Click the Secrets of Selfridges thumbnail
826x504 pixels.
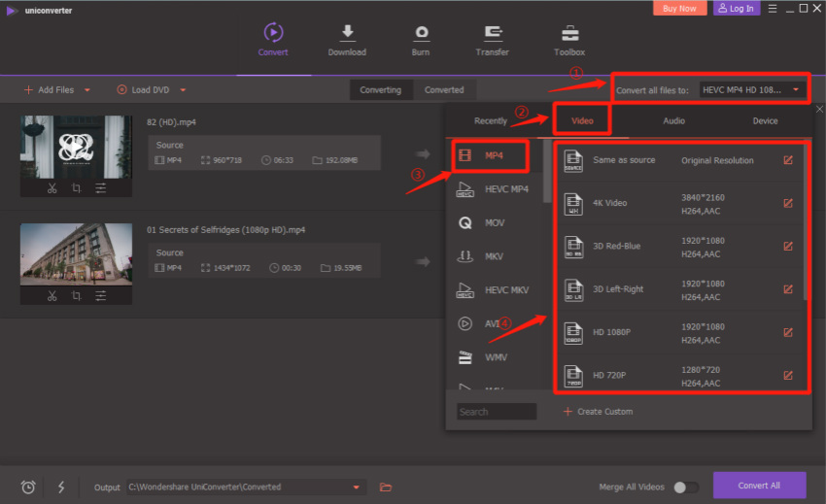pos(76,254)
